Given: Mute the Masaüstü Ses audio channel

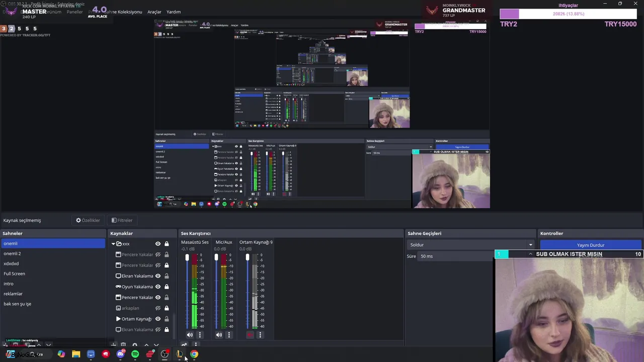Looking at the screenshot, I should click(x=190, y=335).
